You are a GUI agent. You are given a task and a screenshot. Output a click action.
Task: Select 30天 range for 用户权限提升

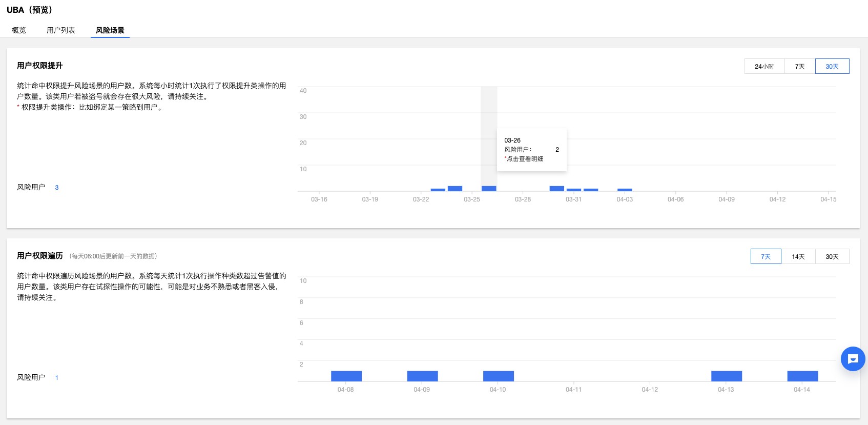coord(832,67)
